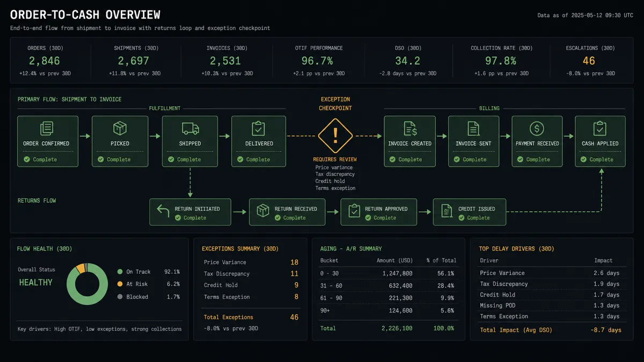
Task: Click the Complete checkmark under Cash Applied
Action: pos(583,159)
